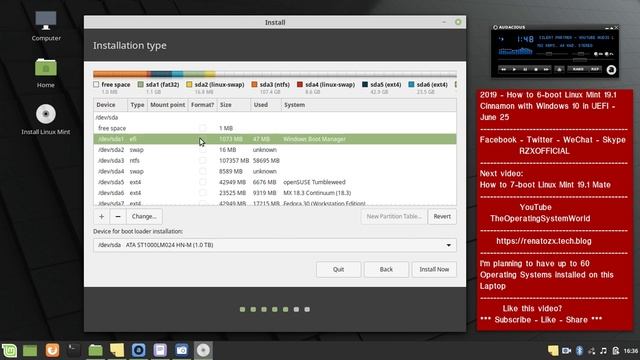Open the purple floppy-disk taskbar app
This screenshot has width=640, height=360.
160,350
